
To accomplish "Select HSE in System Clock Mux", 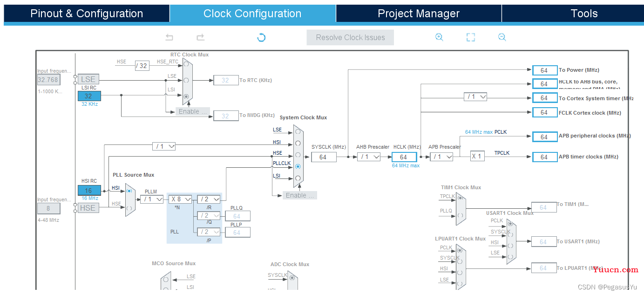I will (x=298, y=155).
